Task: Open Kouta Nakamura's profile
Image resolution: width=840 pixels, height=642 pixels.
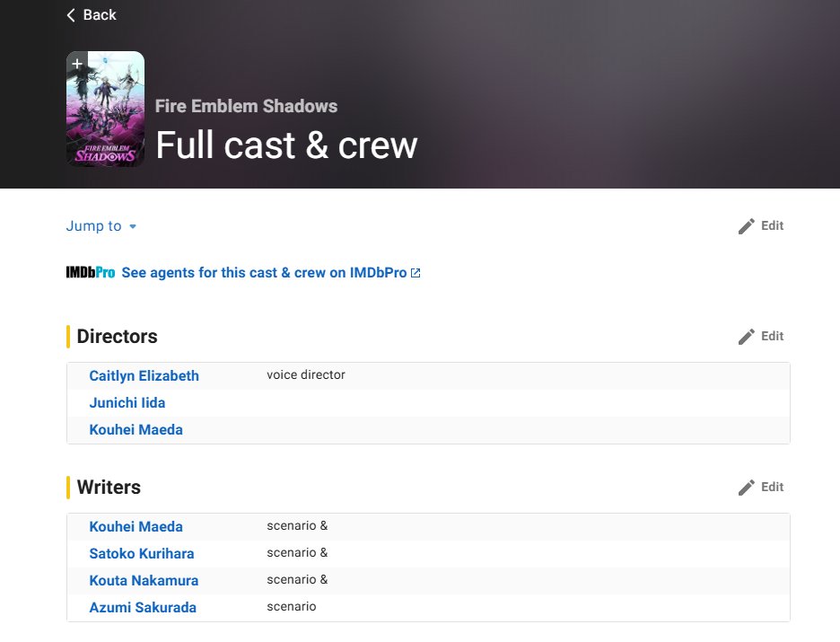Action: click(x=144, y=580)
